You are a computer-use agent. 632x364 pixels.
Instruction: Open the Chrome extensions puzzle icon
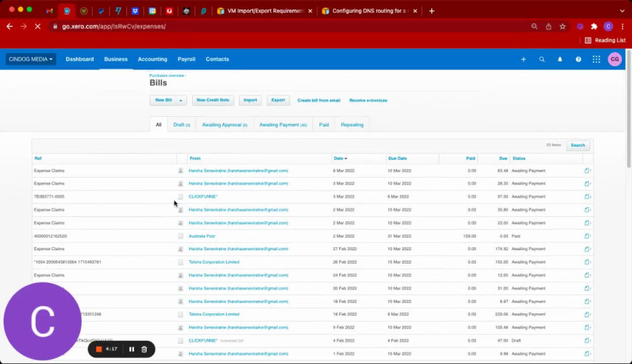tap(594, 26)
